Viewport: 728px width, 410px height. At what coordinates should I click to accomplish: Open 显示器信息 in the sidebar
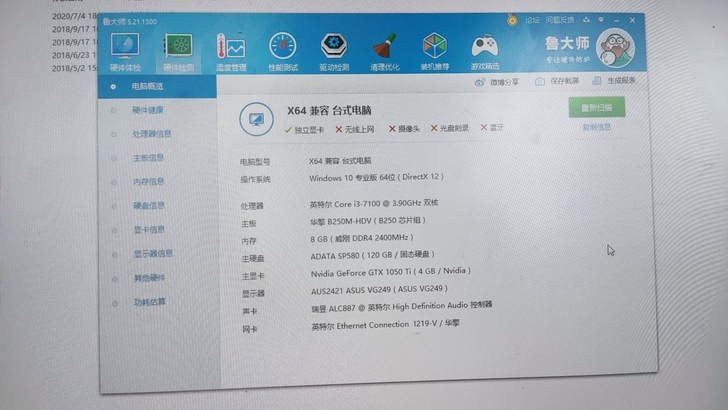click(153, 254)
